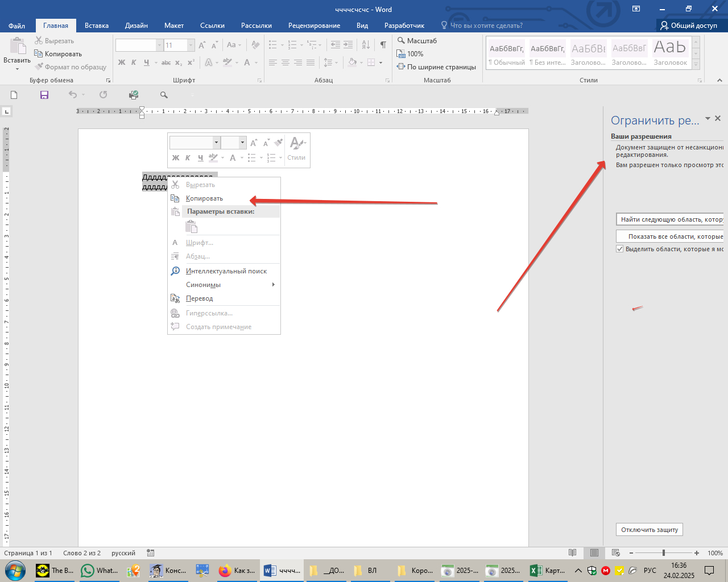Select Копировать in the context menu
728x582 pixels.
tap(204, 198)
